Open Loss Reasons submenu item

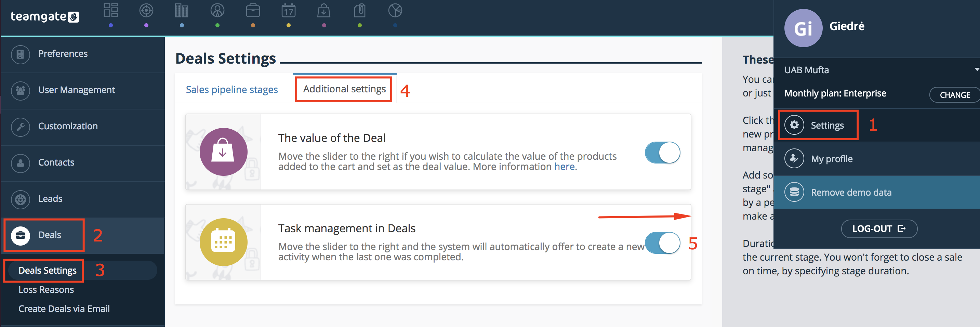(x=46, y=290)
